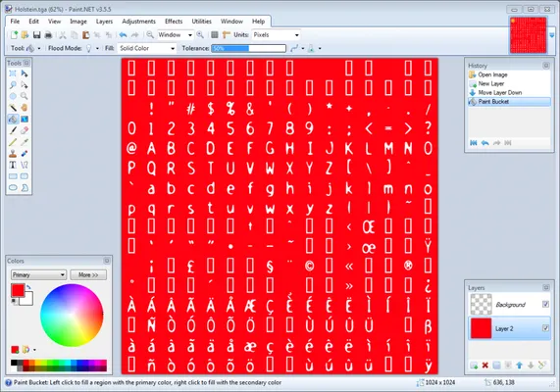Choose the Pan hand tool
560x392 pixels.
point(25,108)
